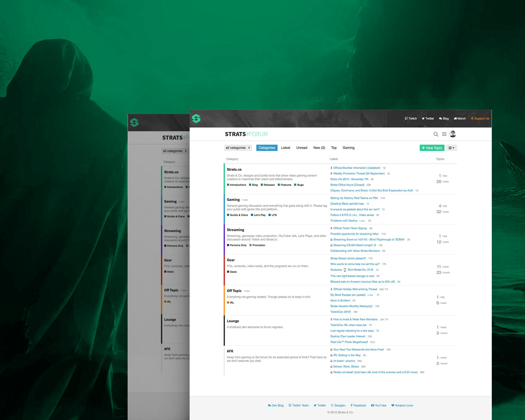525x420 pixels.
Task: Select the Unread tab
Action: pos(302,148)
